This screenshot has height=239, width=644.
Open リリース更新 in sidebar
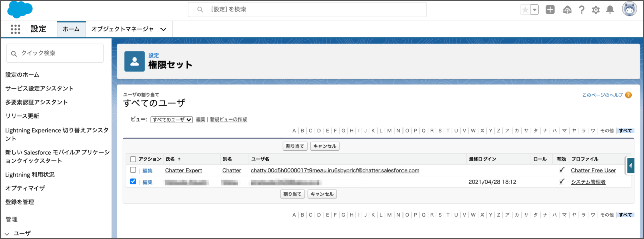(22, 116)
